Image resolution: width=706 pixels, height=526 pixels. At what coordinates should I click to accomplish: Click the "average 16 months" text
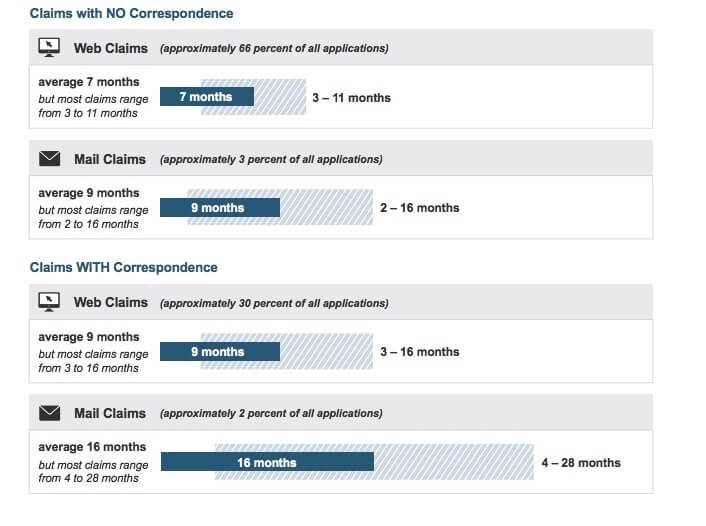92,447
